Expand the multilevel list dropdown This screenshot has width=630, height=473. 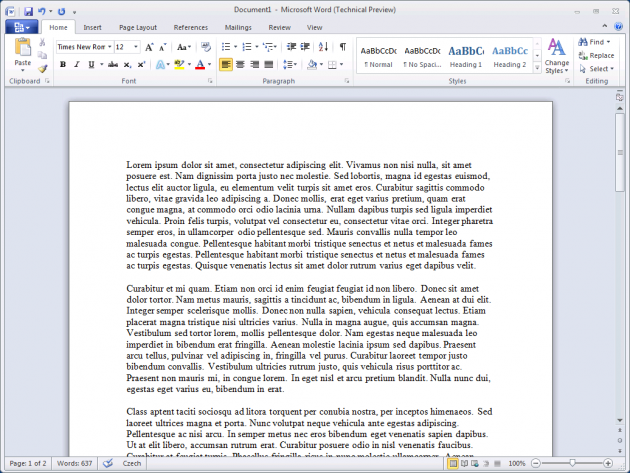tap(276, 47)
